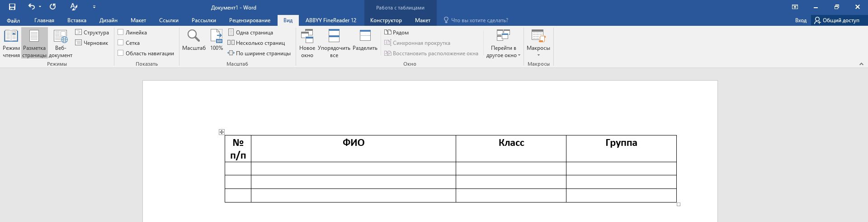Open the Файл menu tab
868x222 pixels.
(13, 20)
